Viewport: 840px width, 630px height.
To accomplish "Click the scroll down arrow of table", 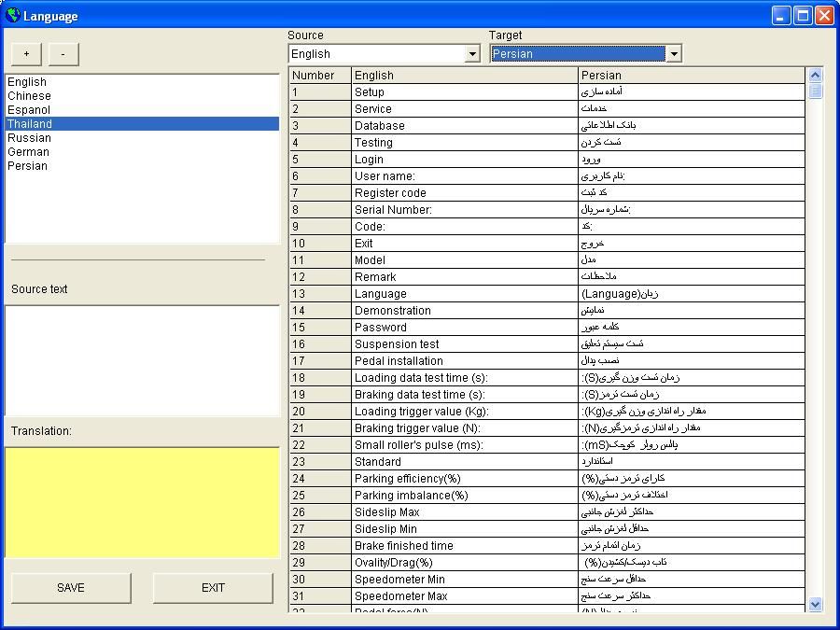I will [x=815, y=604].
